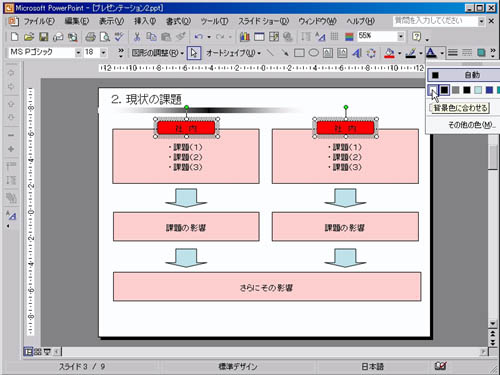Open the オートシェイプ AutoShapes menu
This screenshot has width=500, height=375.
click(233, 53)
